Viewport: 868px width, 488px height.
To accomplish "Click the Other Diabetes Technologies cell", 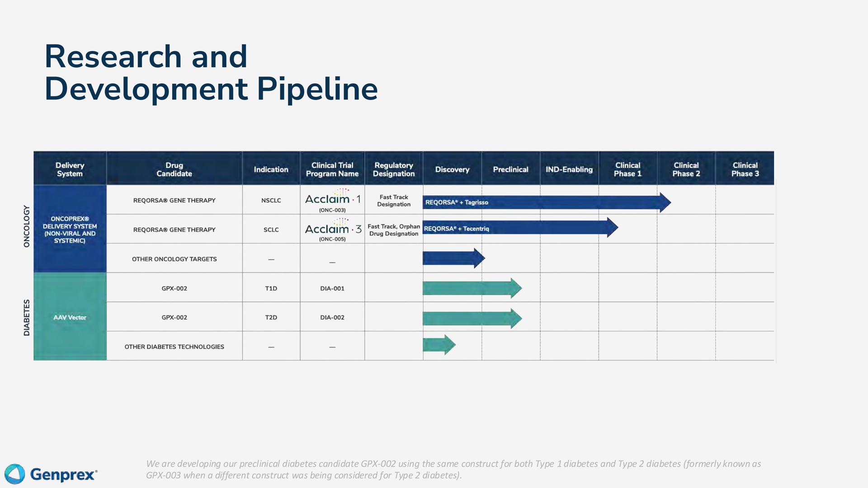I will tap(174, 347).
